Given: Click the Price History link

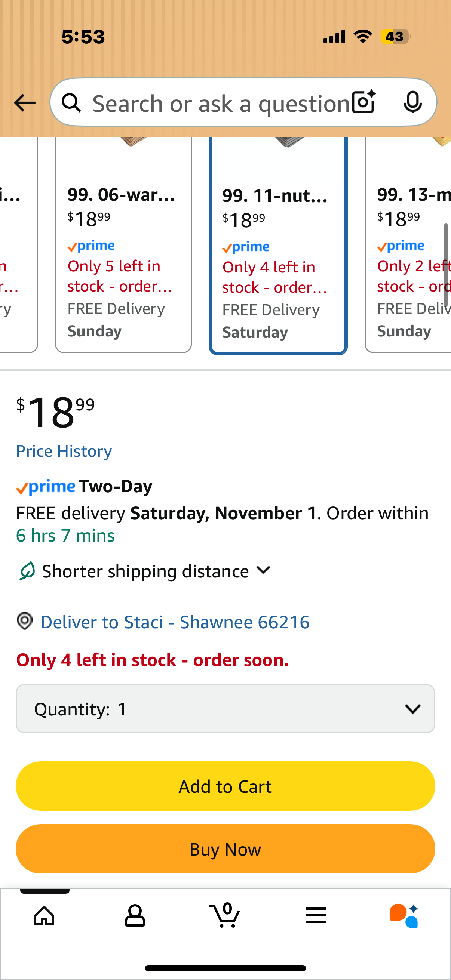Looking at the screenshot, I should (x=64, y=451).
